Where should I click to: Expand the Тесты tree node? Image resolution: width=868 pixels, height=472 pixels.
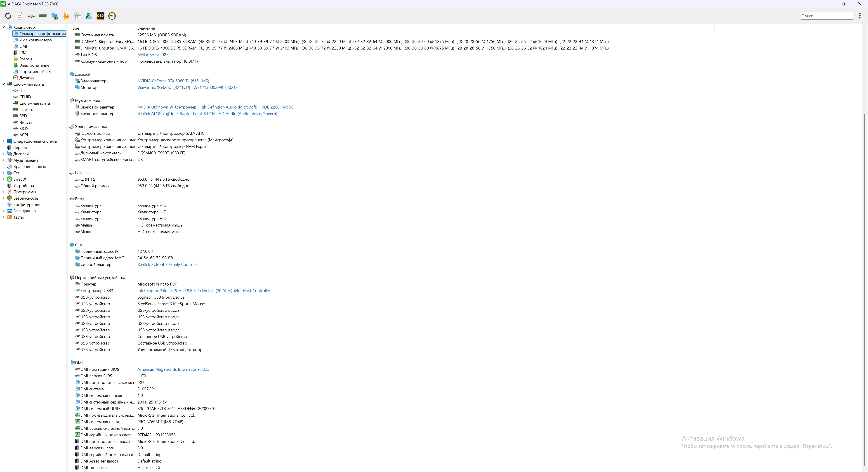coord(3,217)
